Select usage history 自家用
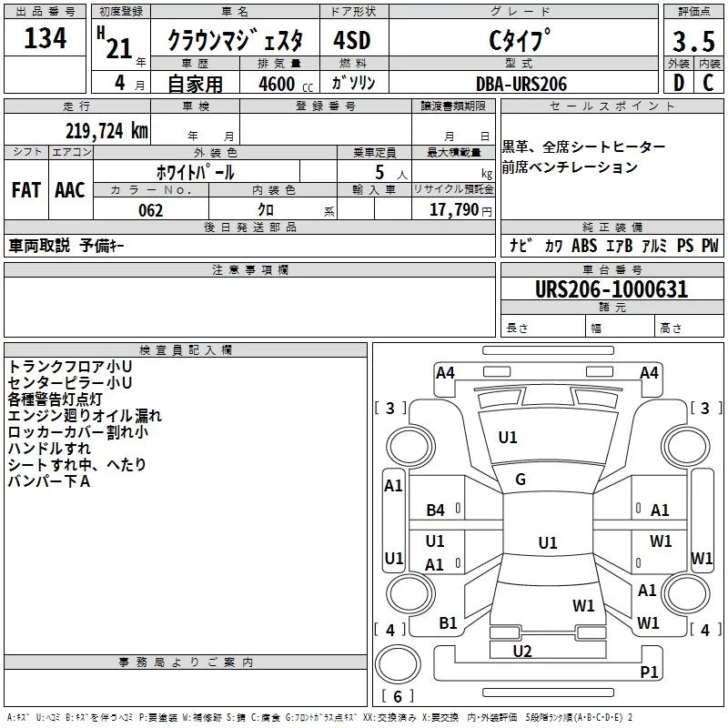Image resolution: width=728 pixels, height=728 pixels. (195, 84)
